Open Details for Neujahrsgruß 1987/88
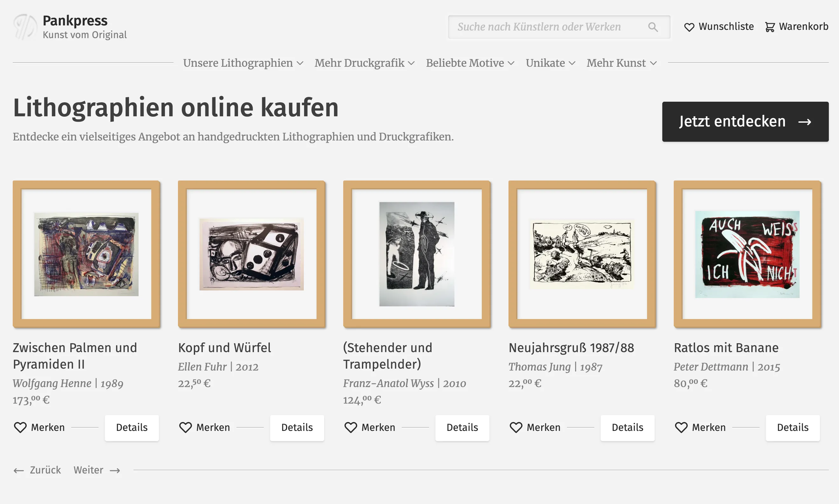839x504 pixels. point(627,428)
